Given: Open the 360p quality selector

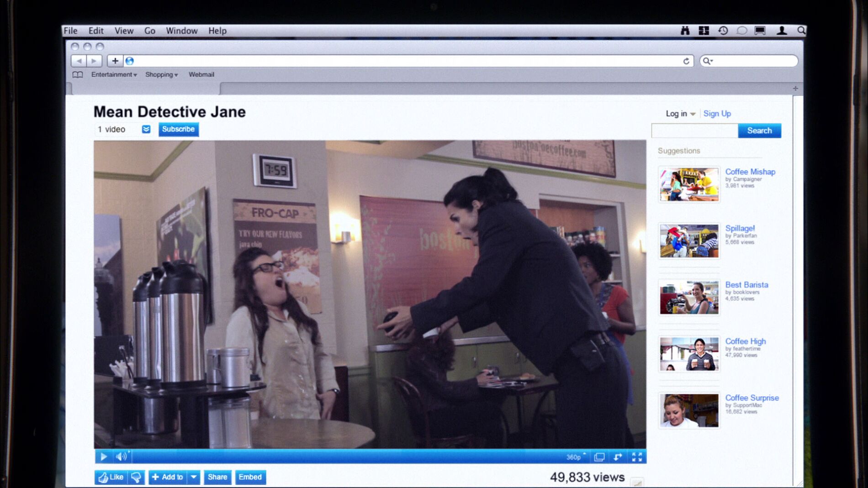Looking at the screenshot, I should coord(575,457).
